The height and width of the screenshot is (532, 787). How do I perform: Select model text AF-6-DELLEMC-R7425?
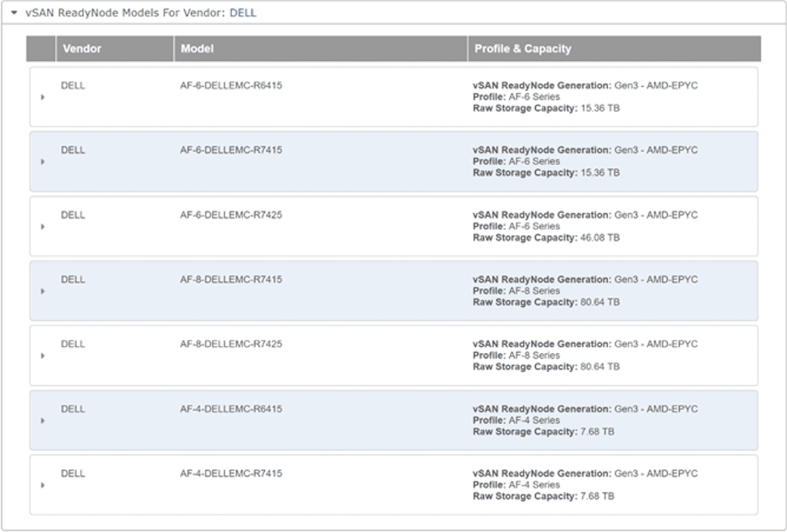(x=231, y=215)
